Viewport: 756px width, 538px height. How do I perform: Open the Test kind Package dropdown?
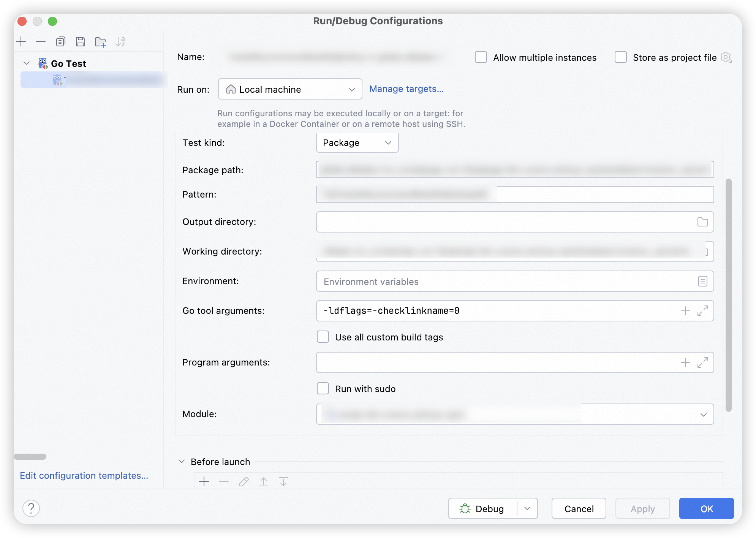(x=357, y=143)
